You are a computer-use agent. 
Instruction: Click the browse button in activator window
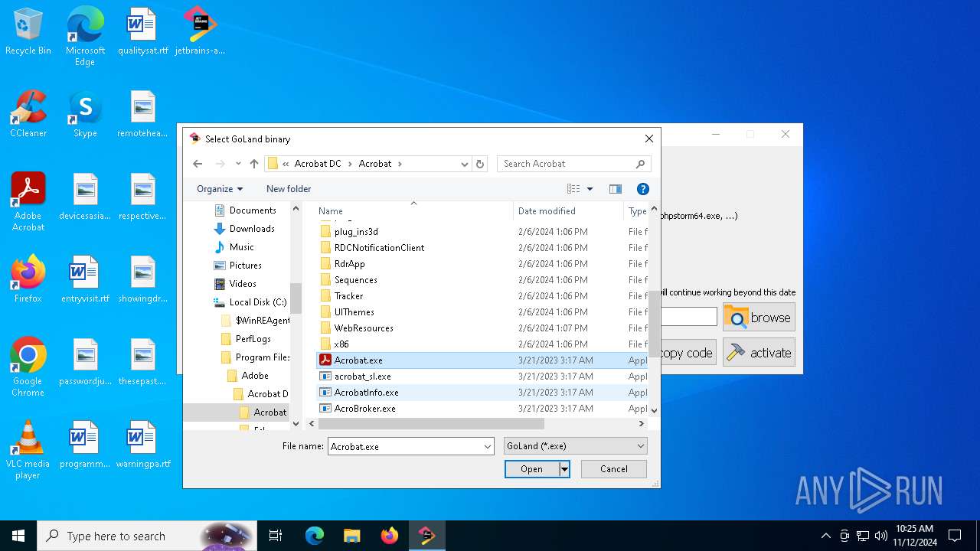click(759, 317)
